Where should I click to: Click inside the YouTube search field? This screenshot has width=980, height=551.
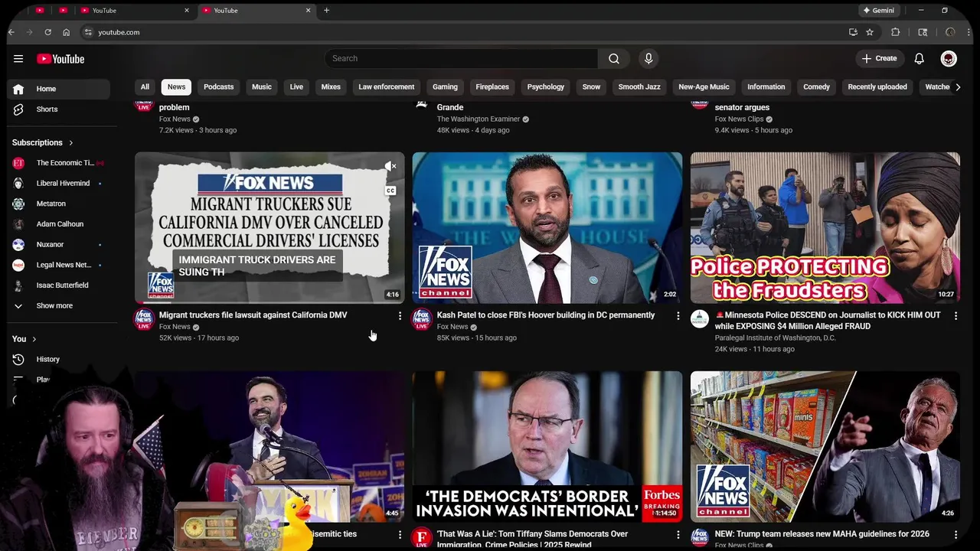(461, 59)
